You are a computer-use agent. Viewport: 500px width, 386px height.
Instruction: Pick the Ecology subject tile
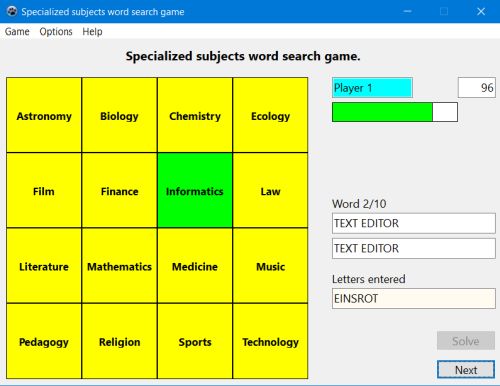pos(270,115)
